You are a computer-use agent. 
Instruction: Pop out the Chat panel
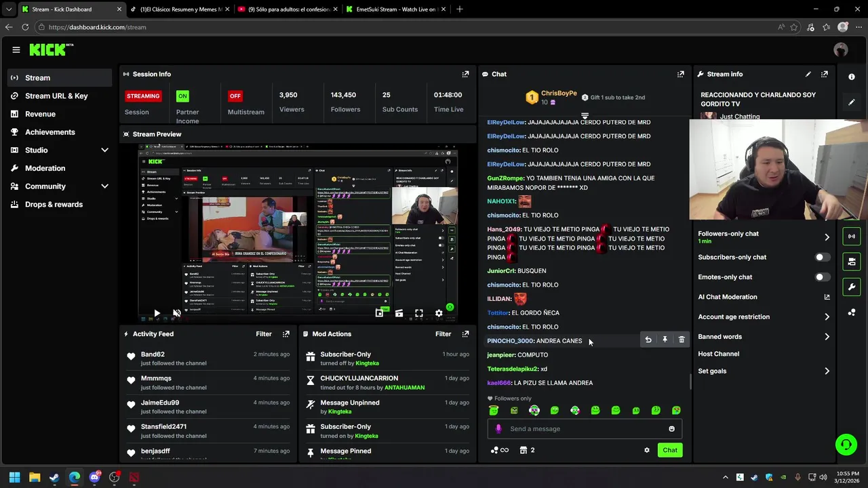coord(680,74)
